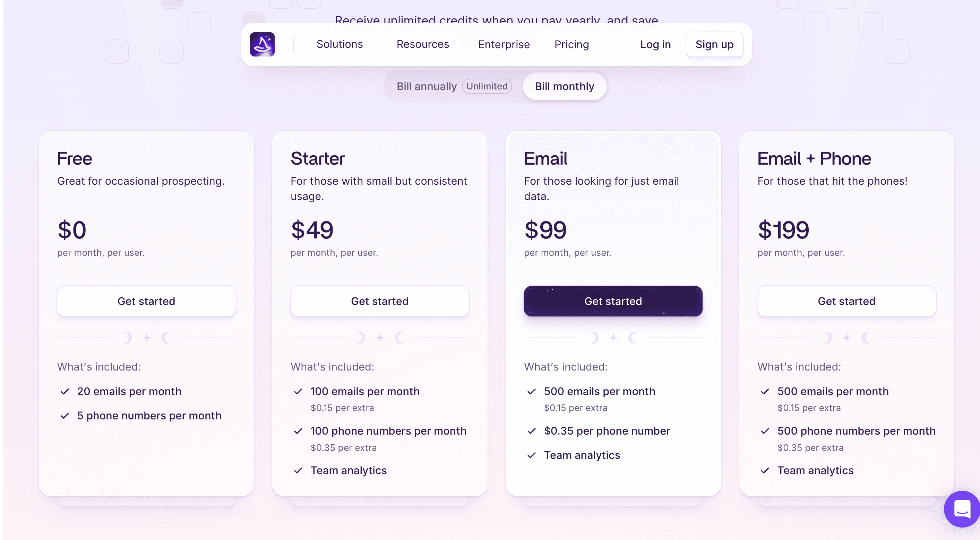Open the Enterprise nav item
The height and width of the screenshot is (540, 980).
point(504,44)
